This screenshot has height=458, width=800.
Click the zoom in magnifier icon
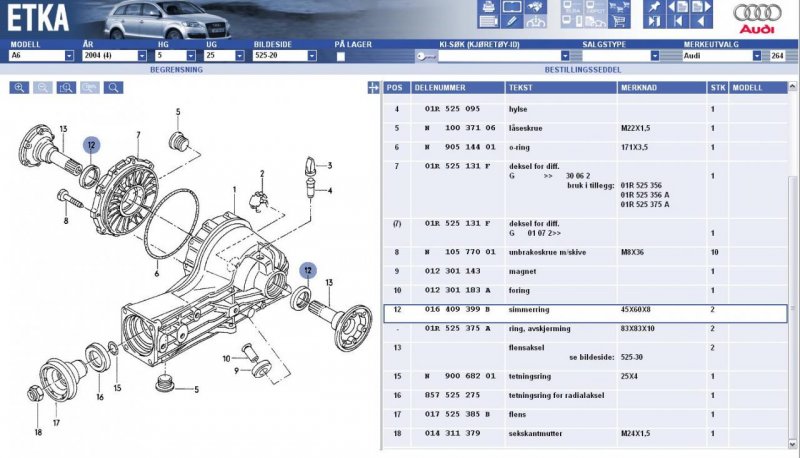(x=19, y=88)
